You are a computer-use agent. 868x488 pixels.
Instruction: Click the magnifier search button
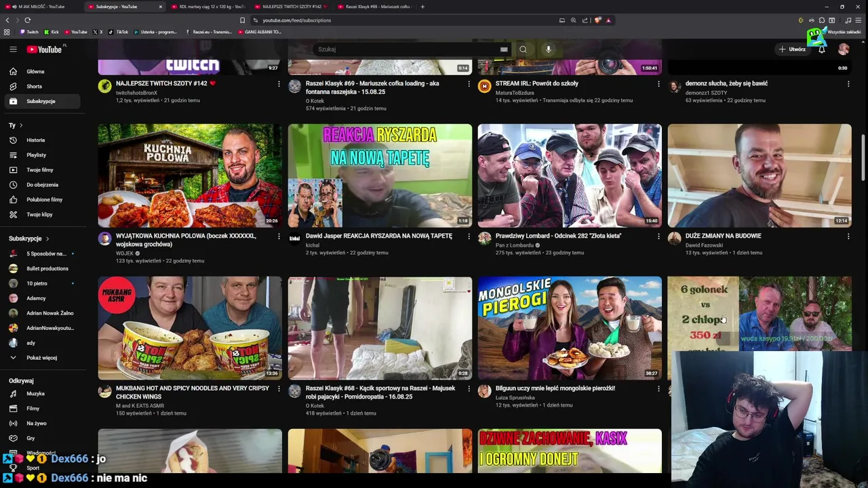(523, 49)
